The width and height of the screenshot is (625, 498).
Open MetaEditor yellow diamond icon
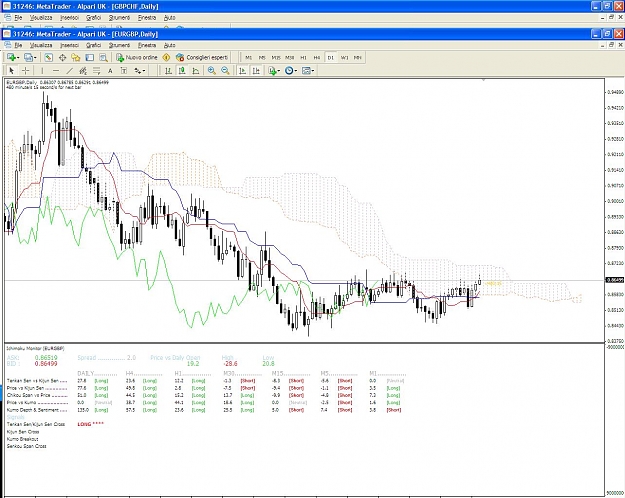(166, 57)
